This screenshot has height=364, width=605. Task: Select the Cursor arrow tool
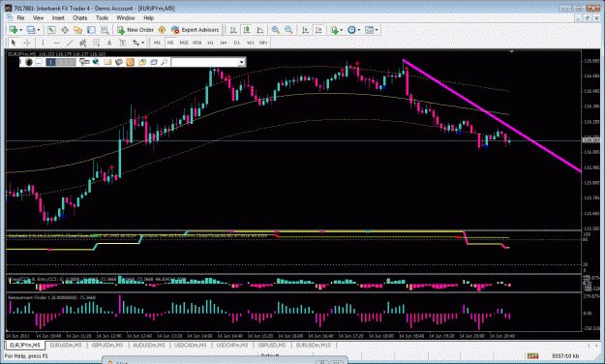(x=14, y=43)
